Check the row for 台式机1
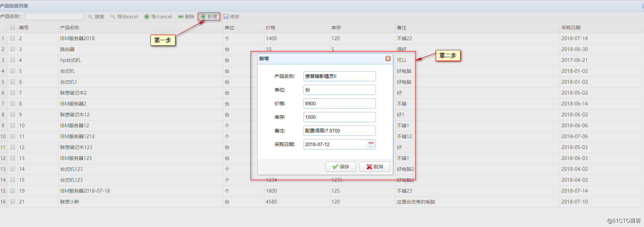The image size is (644, 227). point(13,82)
